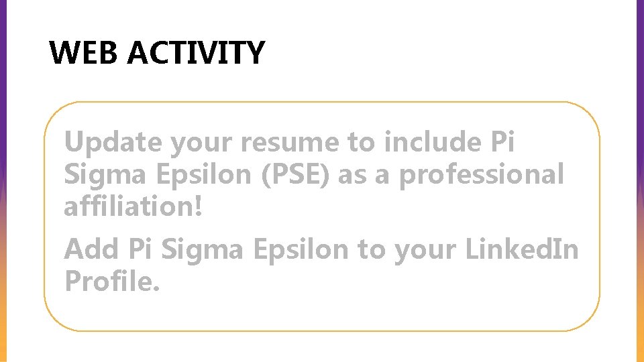Click the word "include" in the first line
This screenshot has width=644, height=362.
pos(433,141)
